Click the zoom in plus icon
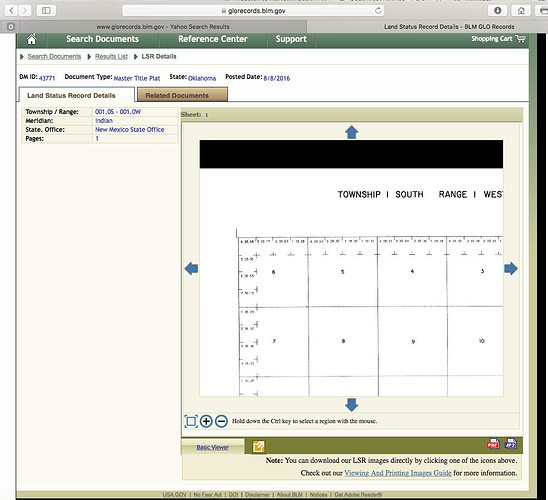The image size is (548, 500). pos(206,421)
